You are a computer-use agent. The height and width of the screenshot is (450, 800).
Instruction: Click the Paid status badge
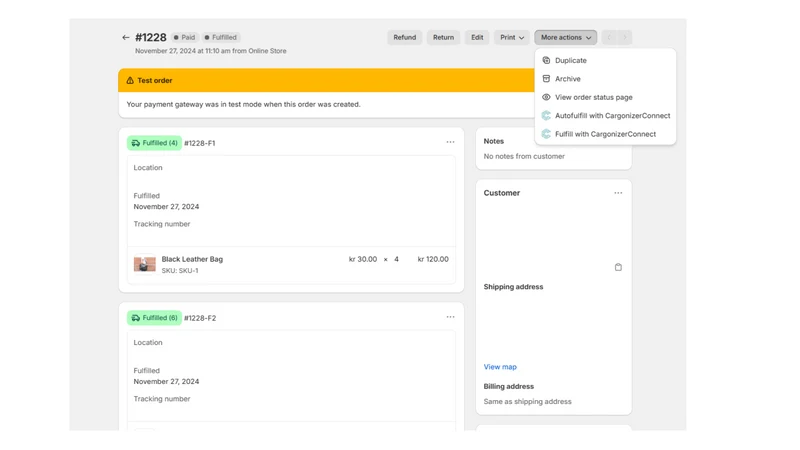coord(184,37)
